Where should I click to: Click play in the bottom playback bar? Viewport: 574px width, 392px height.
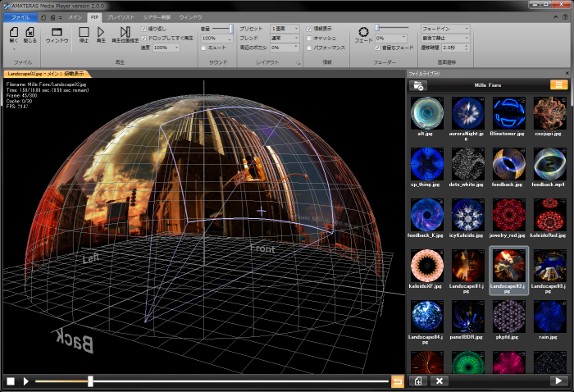click(25, 381)
